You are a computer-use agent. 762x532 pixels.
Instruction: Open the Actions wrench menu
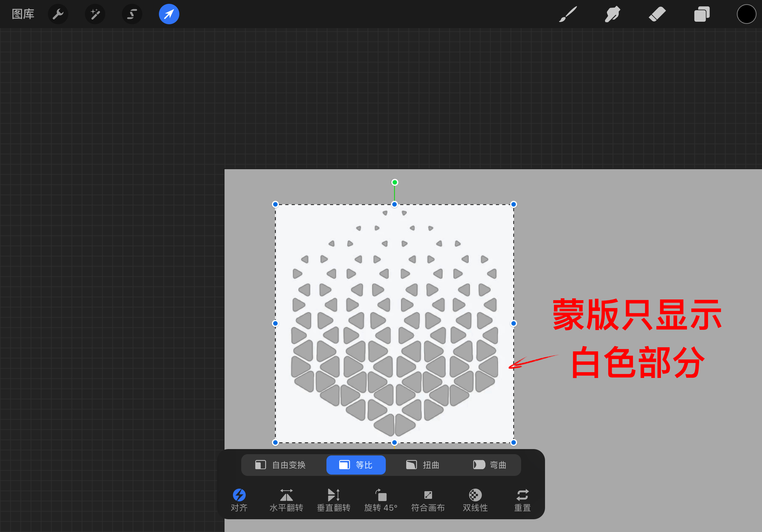tap(58, 14)
